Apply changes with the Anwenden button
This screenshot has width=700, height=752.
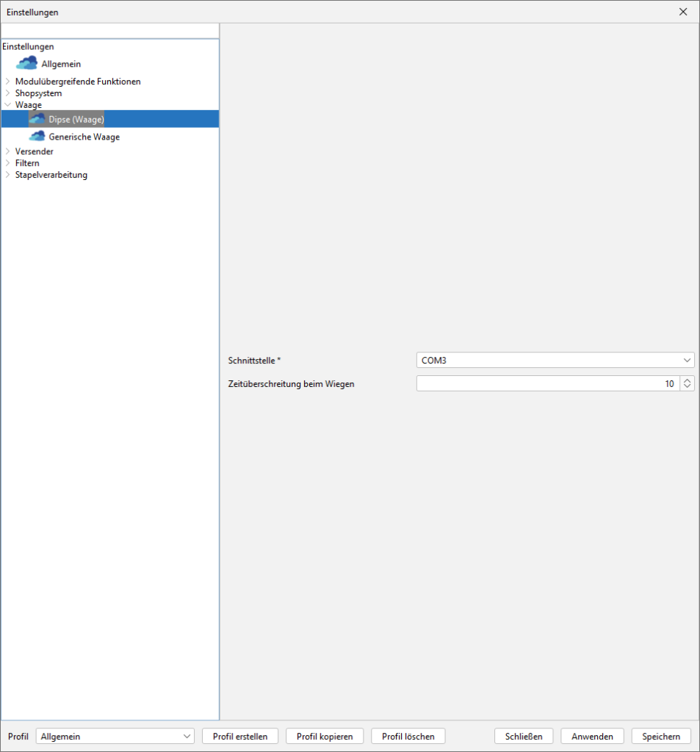[x=592, y=737]
